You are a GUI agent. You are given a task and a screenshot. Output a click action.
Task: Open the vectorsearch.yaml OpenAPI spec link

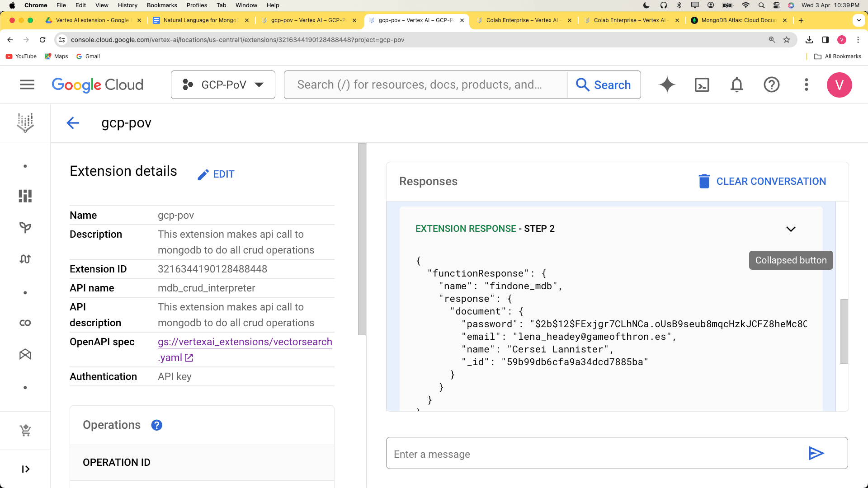(x=245, y=350)
